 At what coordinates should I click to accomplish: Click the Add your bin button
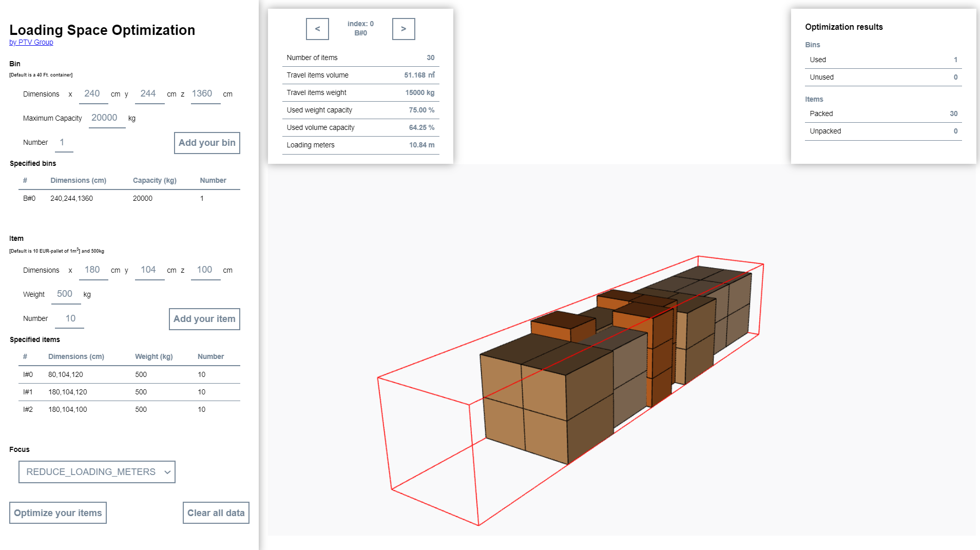pyautogui.click(x=206, y=143)
